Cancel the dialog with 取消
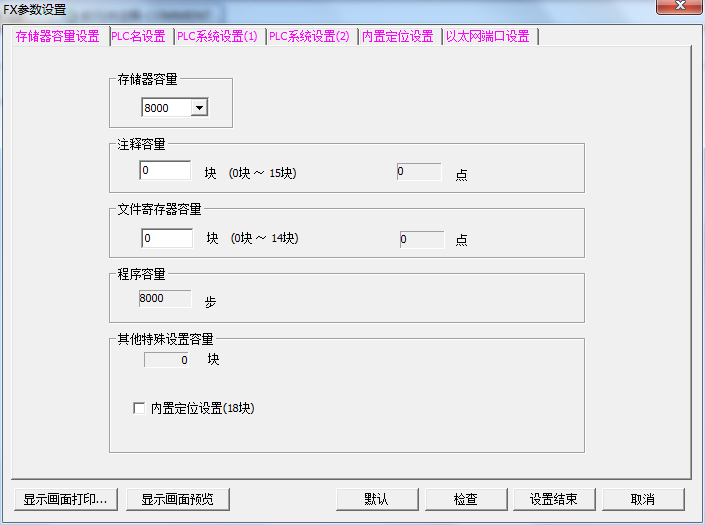This screenshot has width=705, height=525. click(642, 499)
